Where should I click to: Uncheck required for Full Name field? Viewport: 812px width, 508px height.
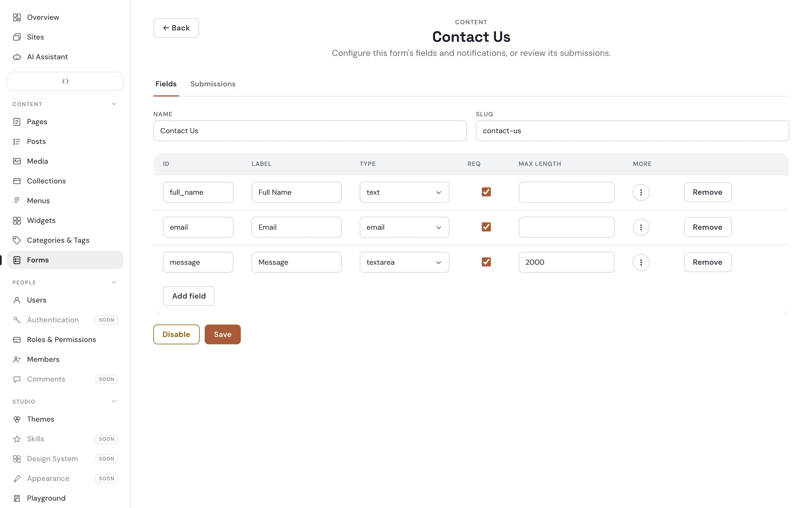point(486,192)
